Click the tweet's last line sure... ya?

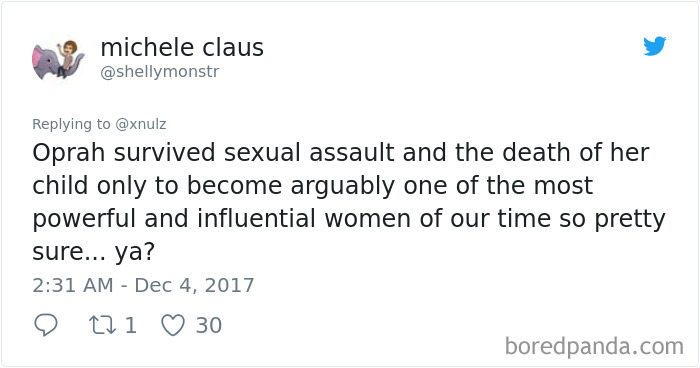[x=93, y=251]
